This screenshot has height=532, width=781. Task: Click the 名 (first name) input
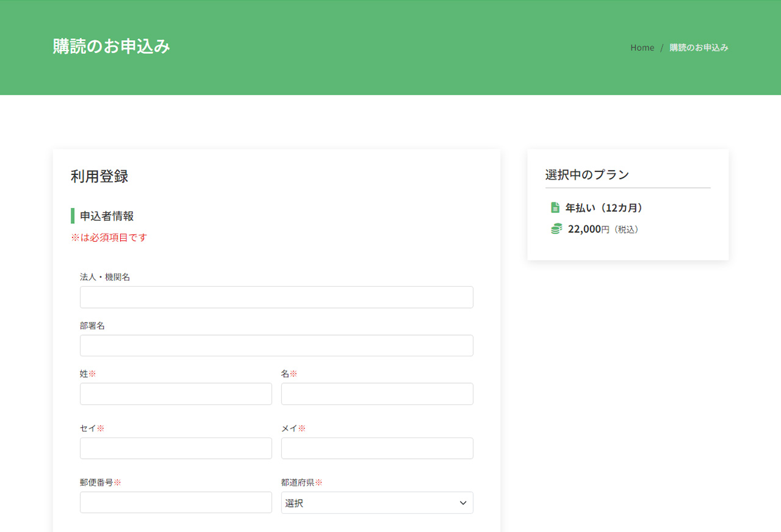click(x=376, y=394)
